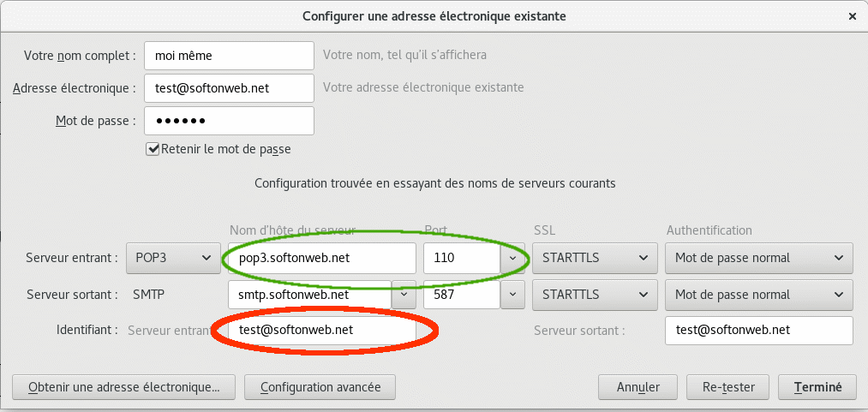The width and height of the screenshot is (868, 412).
Task: Open incoming authentication method dropdown
Action: coord(759,258)
